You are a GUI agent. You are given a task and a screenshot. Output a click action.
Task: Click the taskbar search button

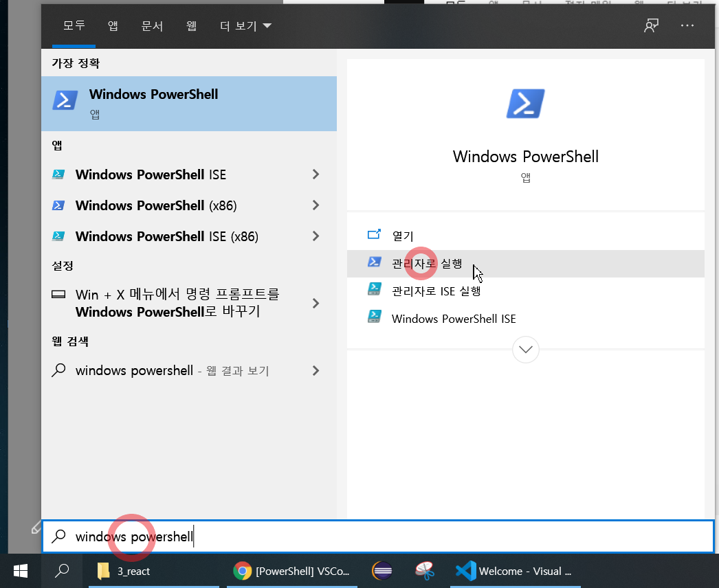62,571
